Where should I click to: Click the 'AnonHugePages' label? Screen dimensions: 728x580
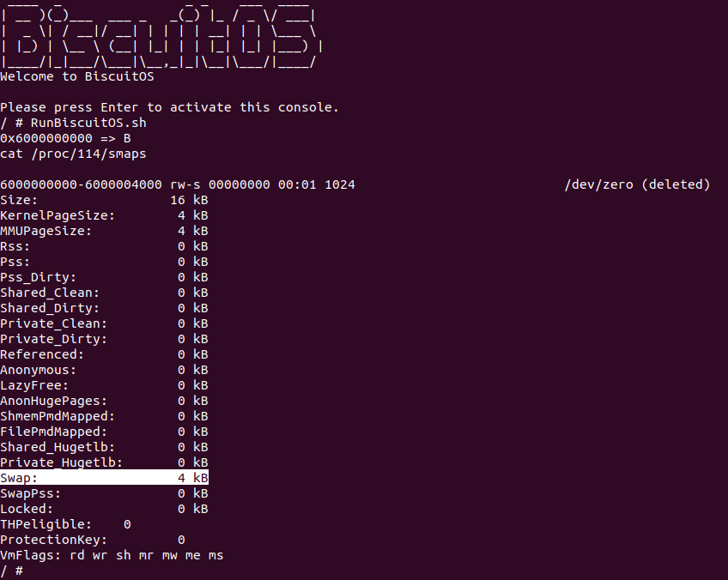[x=54, y=401]
